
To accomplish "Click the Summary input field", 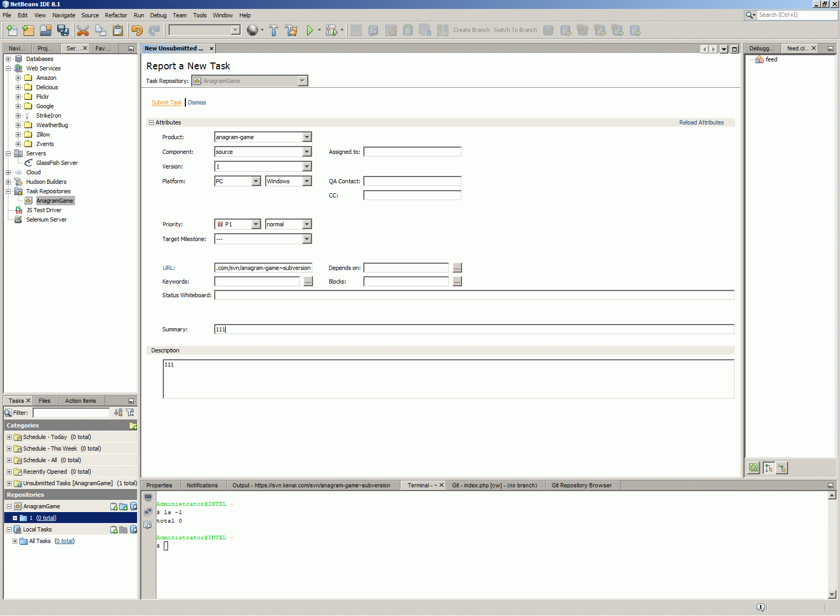I will click(x=474, y=329).
